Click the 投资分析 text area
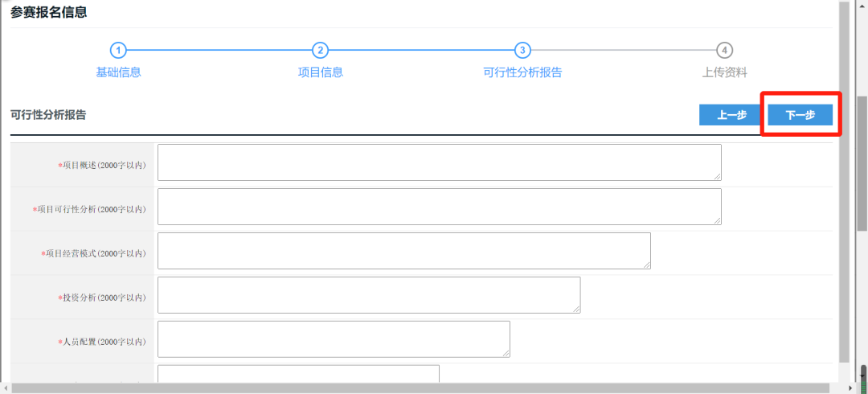868x394 pixels. 369,295
